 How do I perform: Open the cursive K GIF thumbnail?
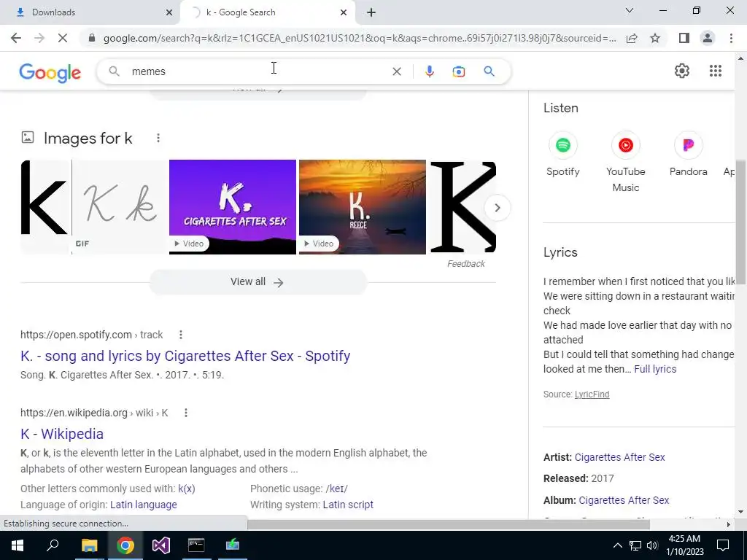(120, 207)
